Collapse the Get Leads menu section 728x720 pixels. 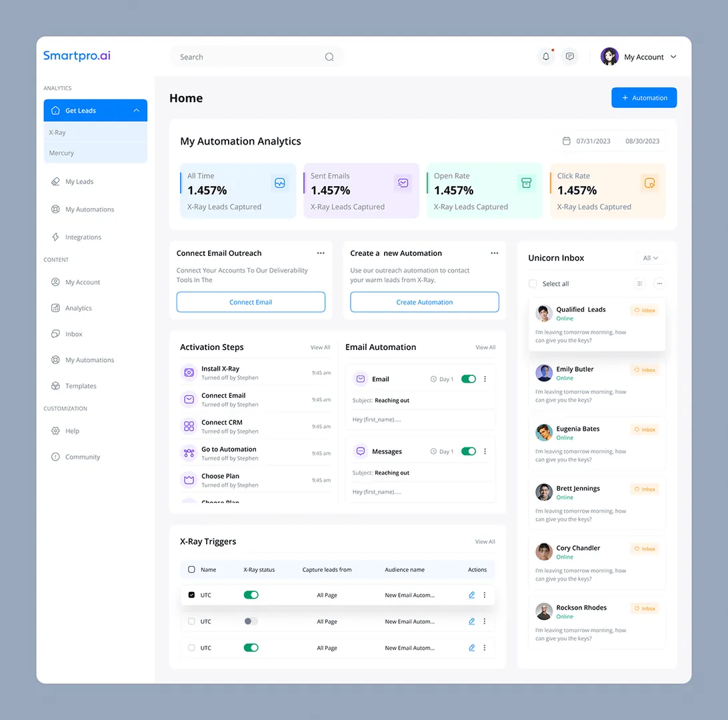(136, 110)
